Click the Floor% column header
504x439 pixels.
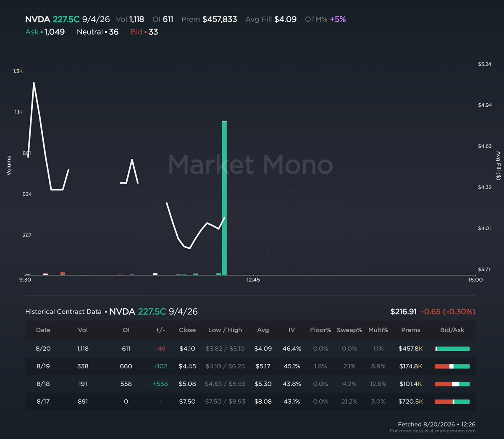[x=320, y=330]
